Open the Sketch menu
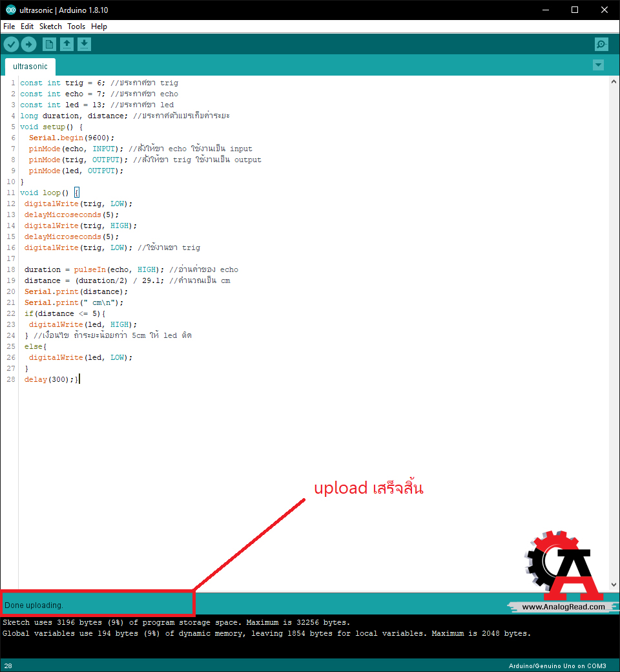Image resolution: width=620 pixels, height=672 pixels. tap(50, 26)
